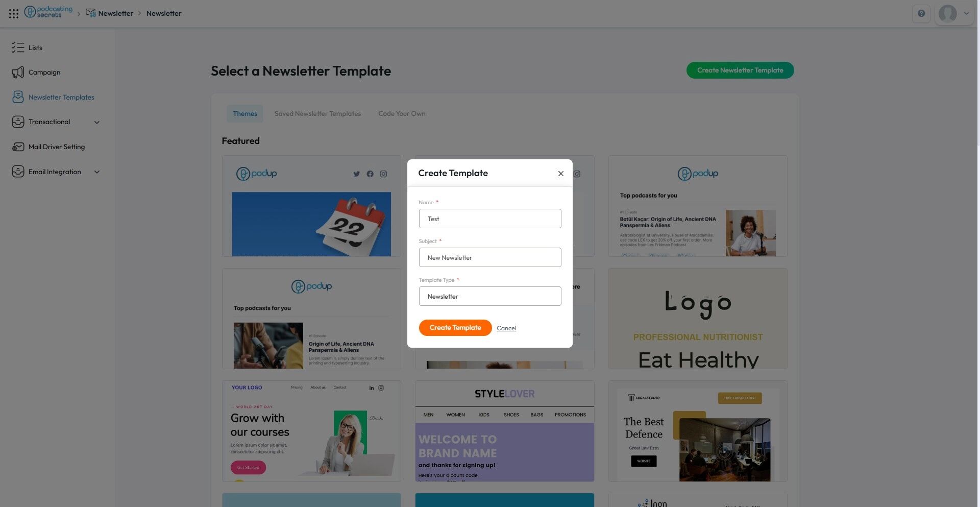Select the Themes tab

tap(245, 113)
